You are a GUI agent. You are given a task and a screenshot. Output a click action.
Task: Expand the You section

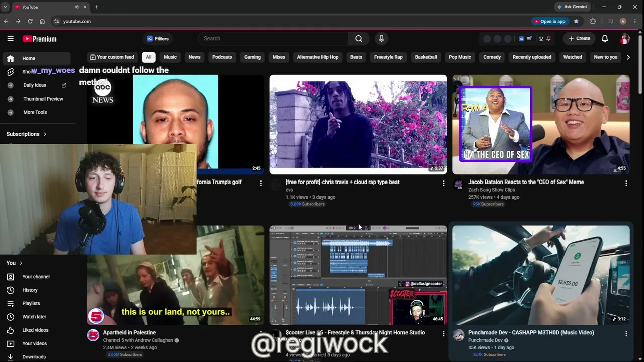click(x=14, y=263)
